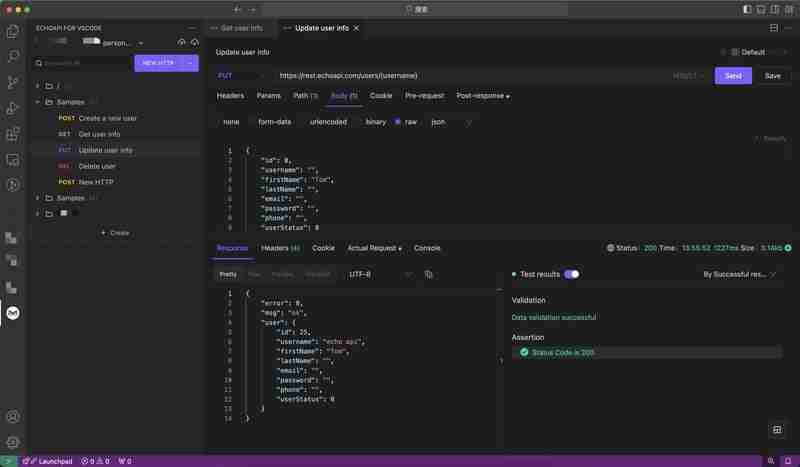Viewport: 800px width, 467px height.
Task: Open the Actual Request dropdown
Action: (x=374, y=248)
